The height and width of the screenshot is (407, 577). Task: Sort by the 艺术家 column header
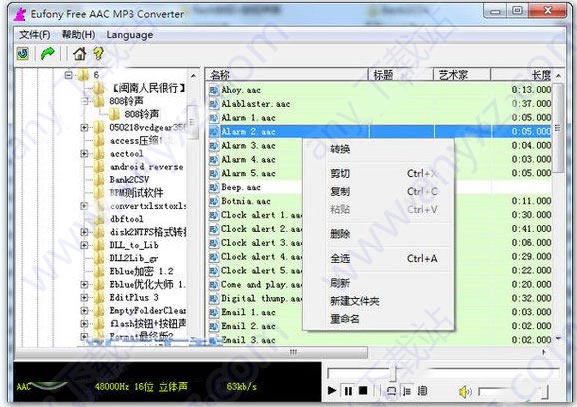pos(462,75)
